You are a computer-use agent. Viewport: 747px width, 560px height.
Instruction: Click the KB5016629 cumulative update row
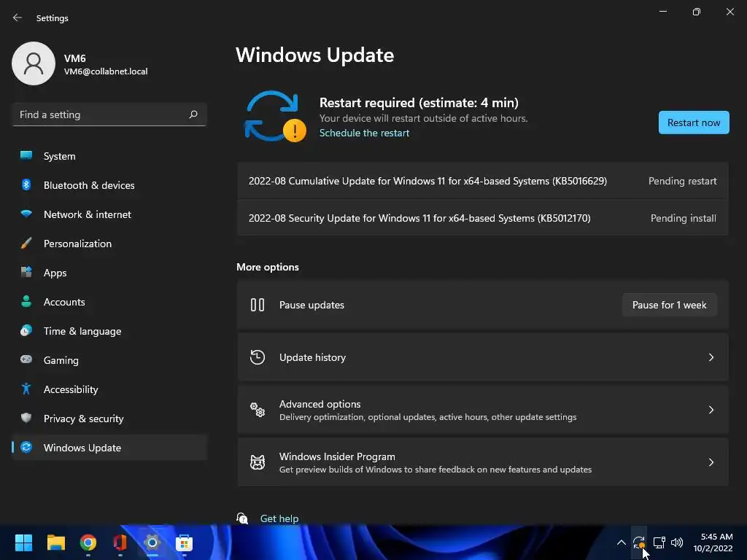(483, 181)
